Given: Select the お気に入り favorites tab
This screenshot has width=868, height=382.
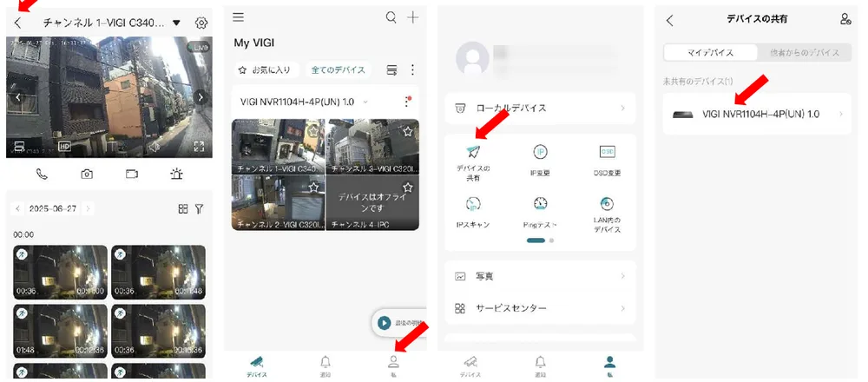Looking at the screenshot, I should click(x=266, y=69).
